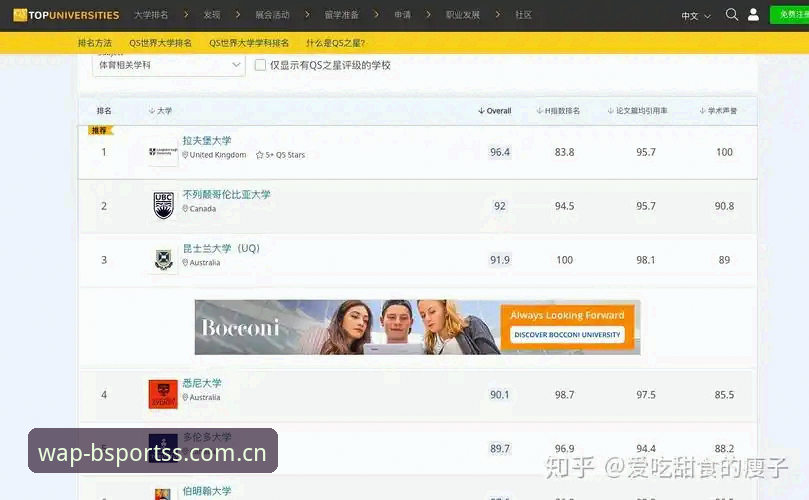The image size is (809, 500).
Task: Open the 申请 menu
Action: tap(403, 15)
